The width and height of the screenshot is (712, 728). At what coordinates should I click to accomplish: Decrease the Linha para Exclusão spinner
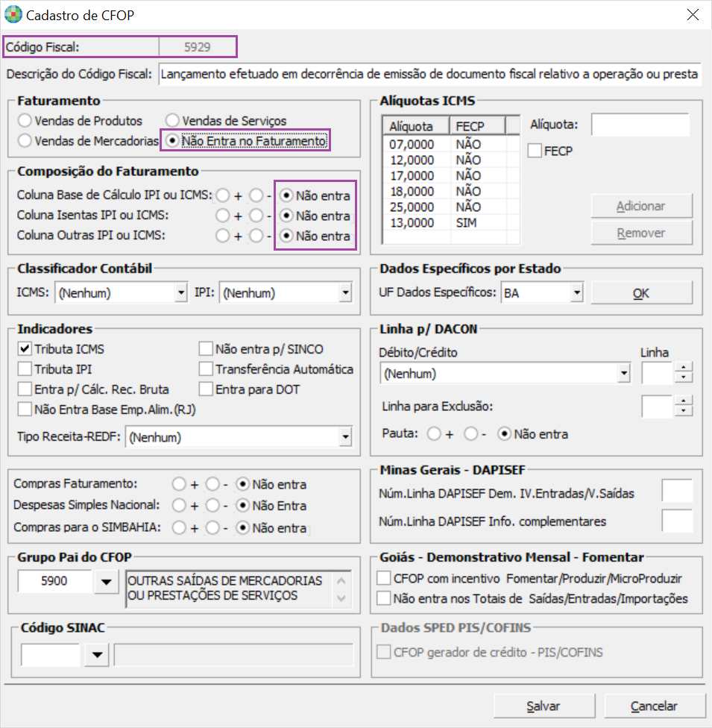(683, 411)
